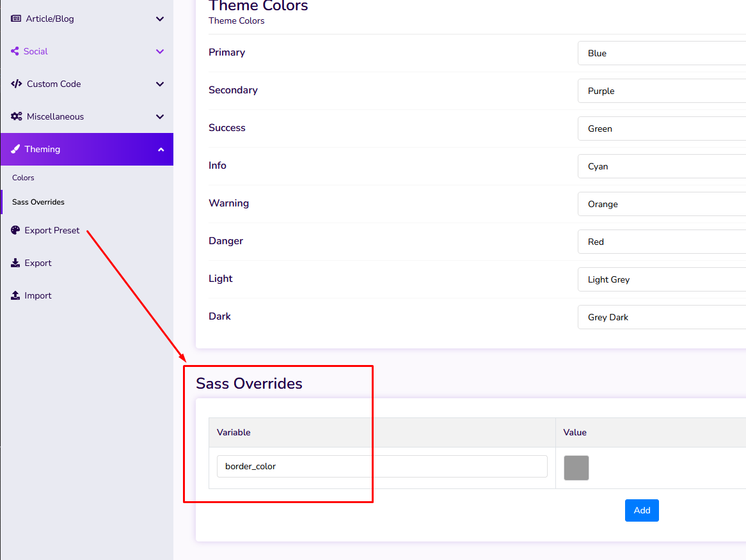746x560 pixels.
Task: Open Miscellaneous menu item
Action: (x=87, y=116)
